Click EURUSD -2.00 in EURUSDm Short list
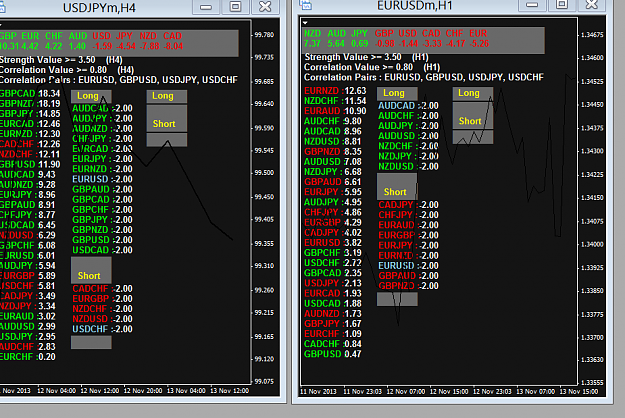625x418 pixels. [x=409, y=265]
